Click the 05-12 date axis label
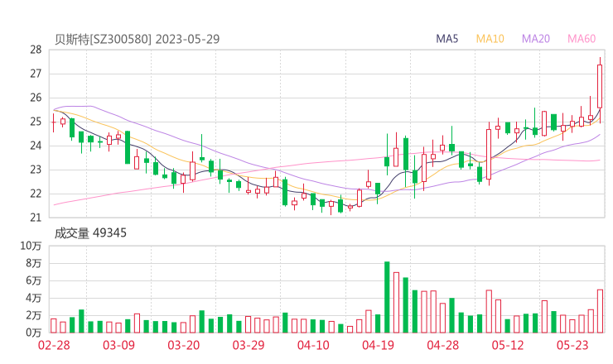Screen dimensions: 613x364 click(x=508, y=345)
